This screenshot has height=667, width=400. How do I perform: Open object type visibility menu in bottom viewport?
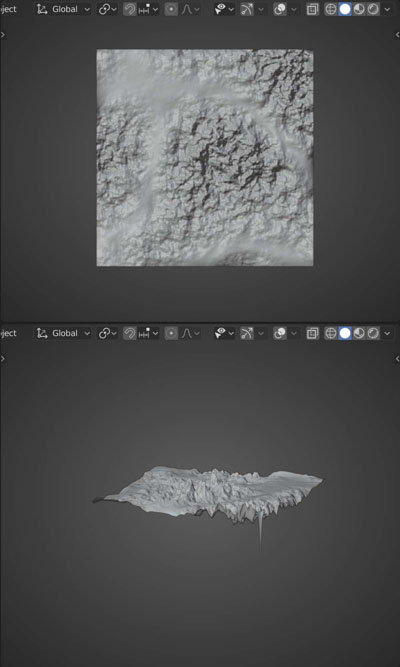coord(224,333)
